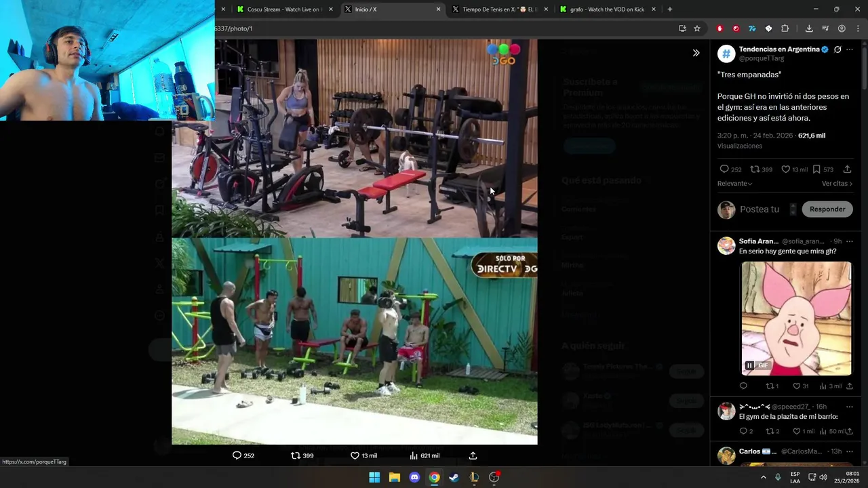Bookmark the tweet showing 573 bookmarks

coord(823,169)
